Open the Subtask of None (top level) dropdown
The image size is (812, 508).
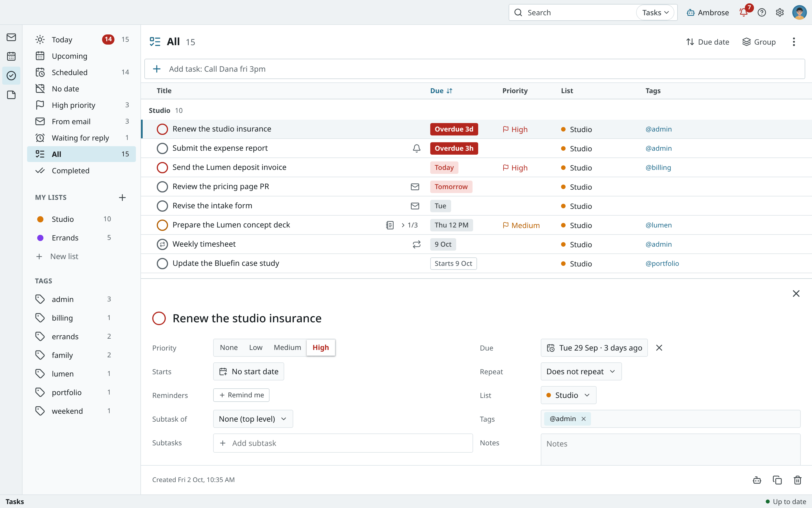253,419
